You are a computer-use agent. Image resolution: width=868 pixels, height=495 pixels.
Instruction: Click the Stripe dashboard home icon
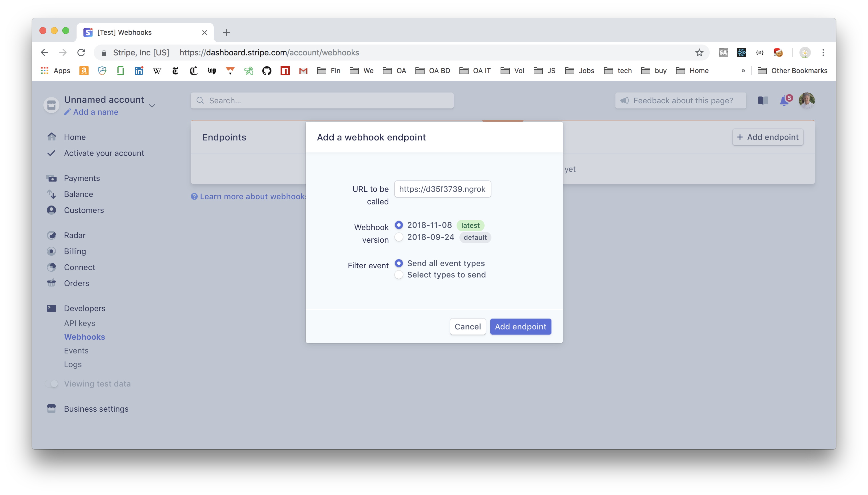click(52, 137)
